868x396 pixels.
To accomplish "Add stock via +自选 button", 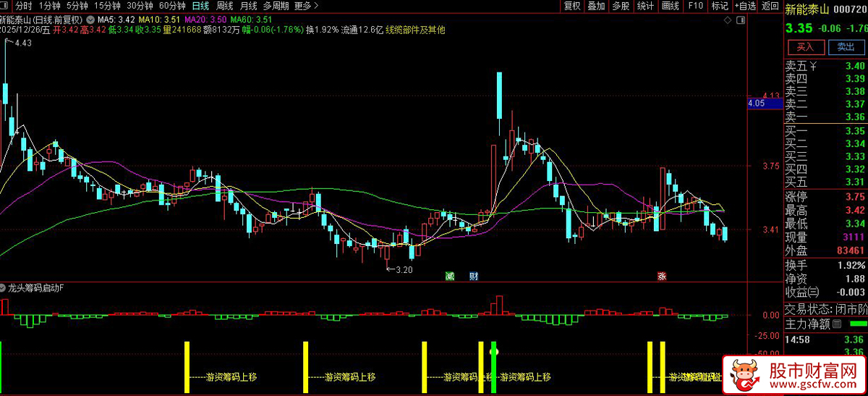I will click(745, 6).
